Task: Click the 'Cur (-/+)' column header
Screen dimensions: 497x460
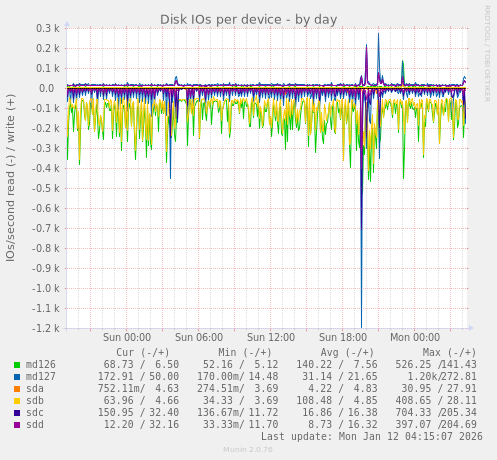Action: [143, 353]
